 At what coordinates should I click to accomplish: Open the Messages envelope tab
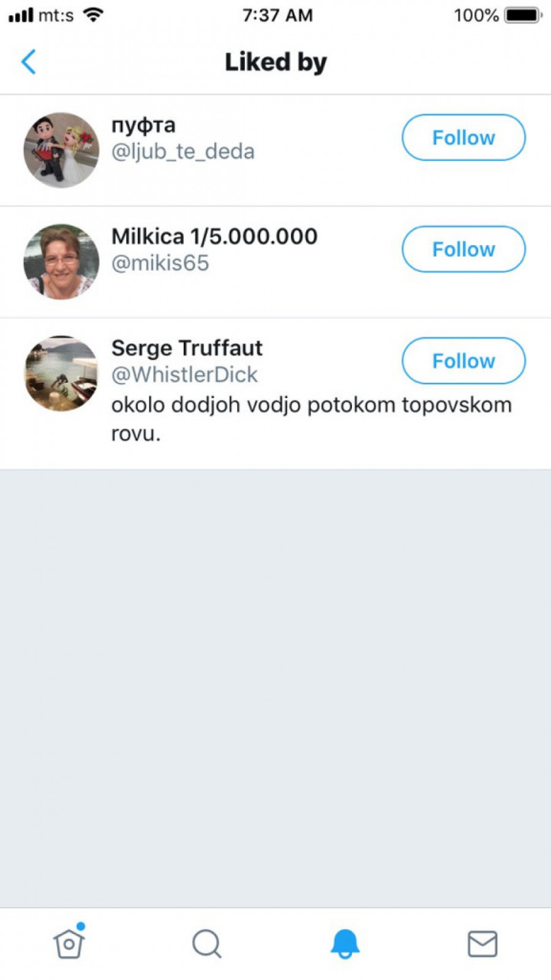point(482,943)
